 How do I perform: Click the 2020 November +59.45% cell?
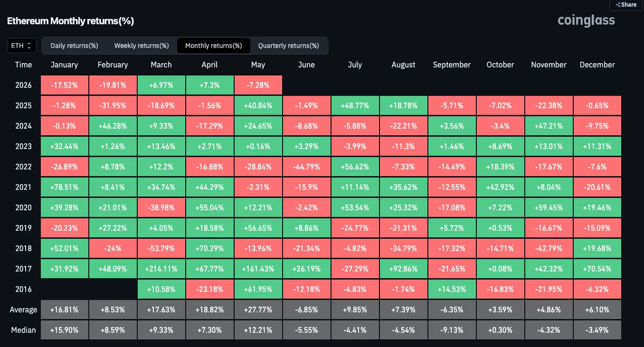[549, 207]
